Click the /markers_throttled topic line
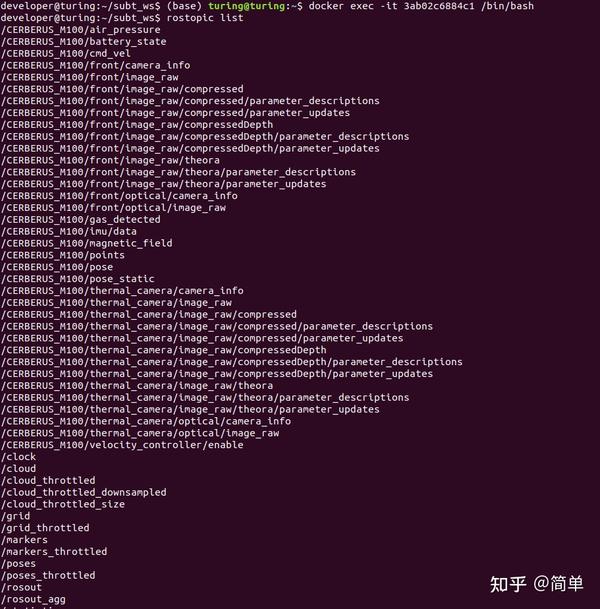This screenshot has height=609, width=600. point(54,552)
